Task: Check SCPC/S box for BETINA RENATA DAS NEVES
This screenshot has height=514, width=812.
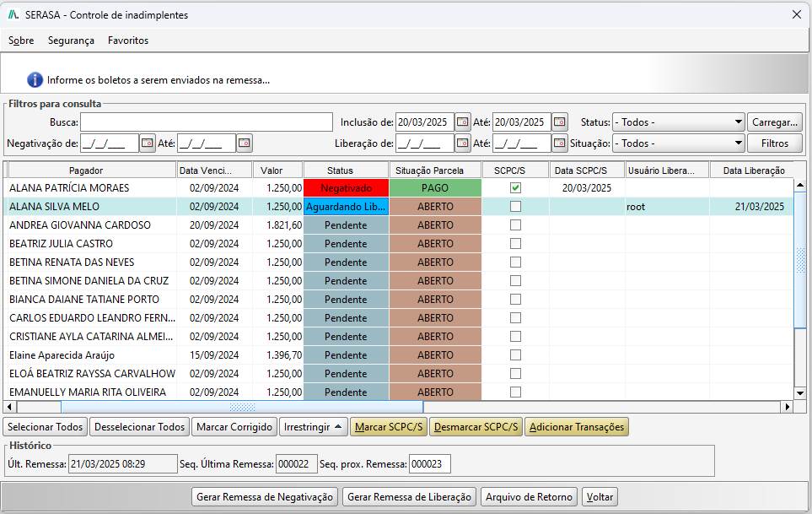Action: pos(515,262)
